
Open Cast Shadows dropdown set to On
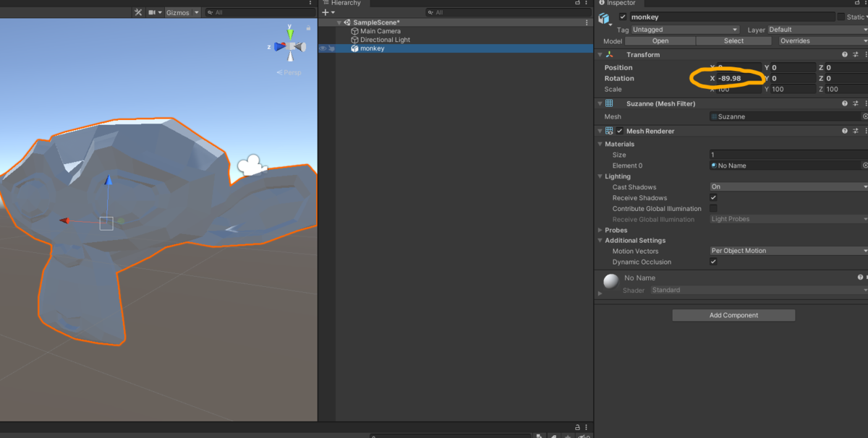tap(788, 186)
